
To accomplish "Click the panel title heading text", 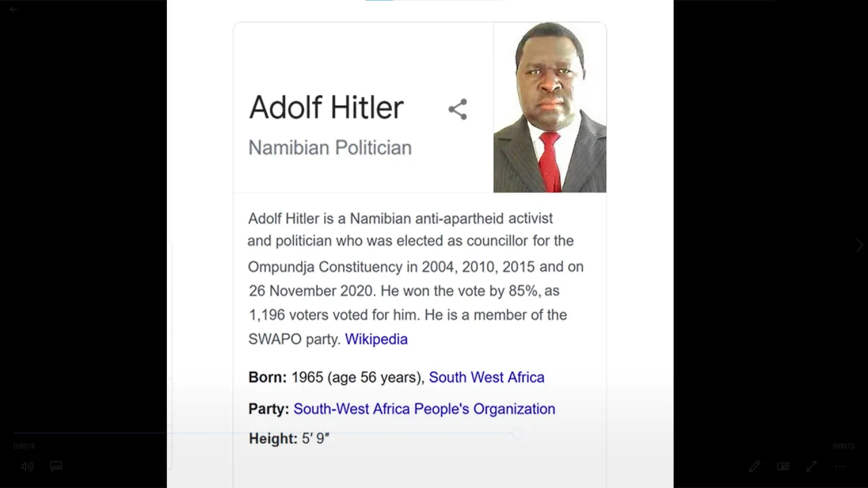I will point(326,107).
